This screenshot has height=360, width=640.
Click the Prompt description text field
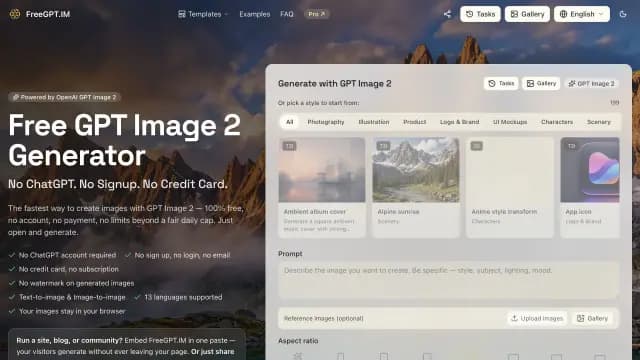pos(448,281)
